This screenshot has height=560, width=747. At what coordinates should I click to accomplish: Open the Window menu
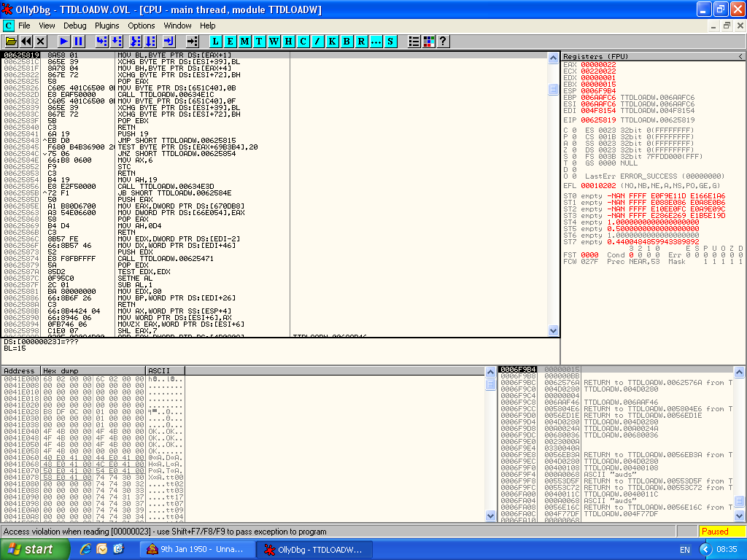177,26
